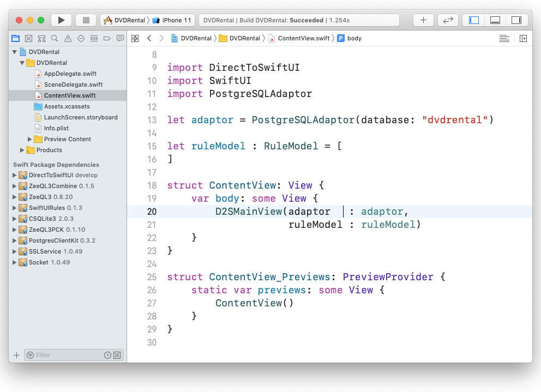Toggle the Inspectors panel visibility
Screen dimensions: 541x392
[516, 20]
